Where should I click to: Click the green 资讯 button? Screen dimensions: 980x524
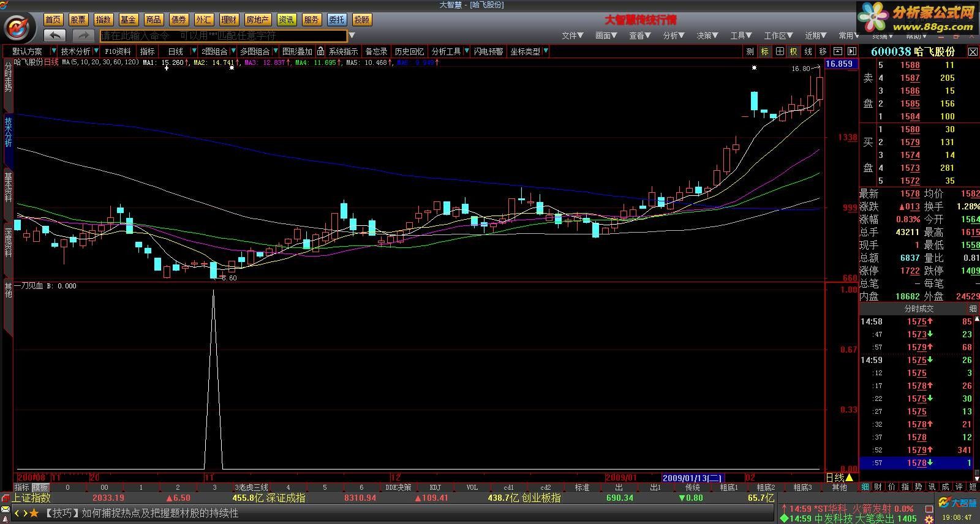click(287, 20)
